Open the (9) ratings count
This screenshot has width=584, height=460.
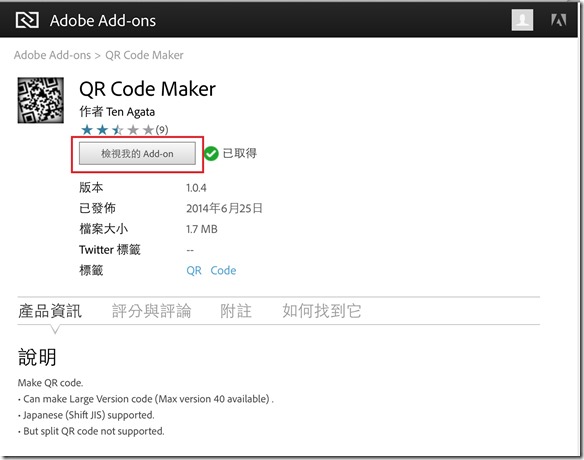tap(162, 130)
